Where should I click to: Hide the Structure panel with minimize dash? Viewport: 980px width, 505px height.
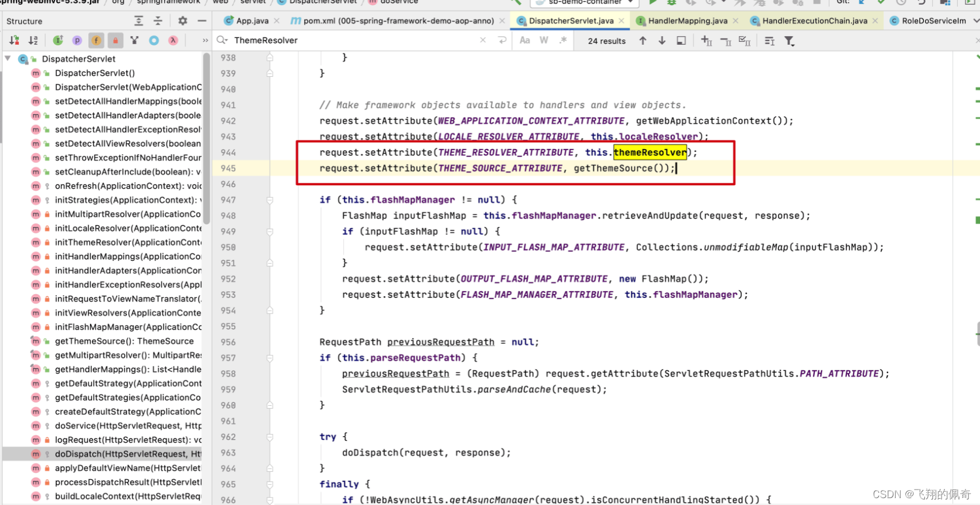point(202,21)
